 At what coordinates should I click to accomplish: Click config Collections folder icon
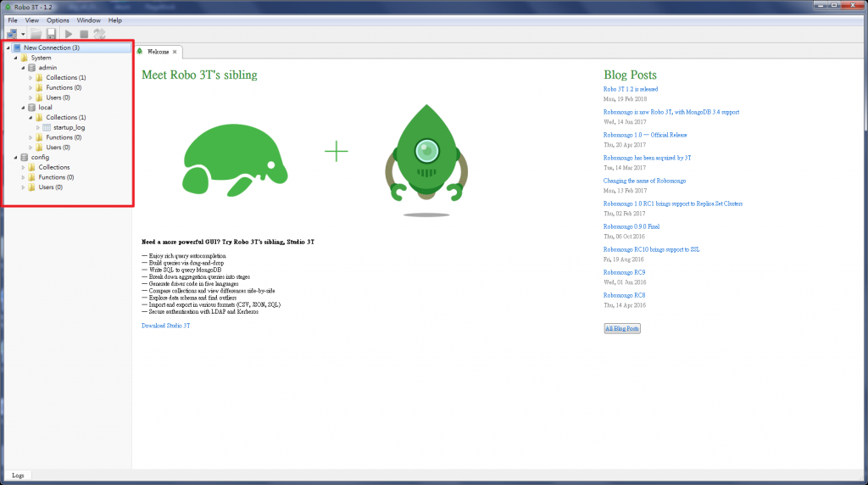tap(31, 167)
